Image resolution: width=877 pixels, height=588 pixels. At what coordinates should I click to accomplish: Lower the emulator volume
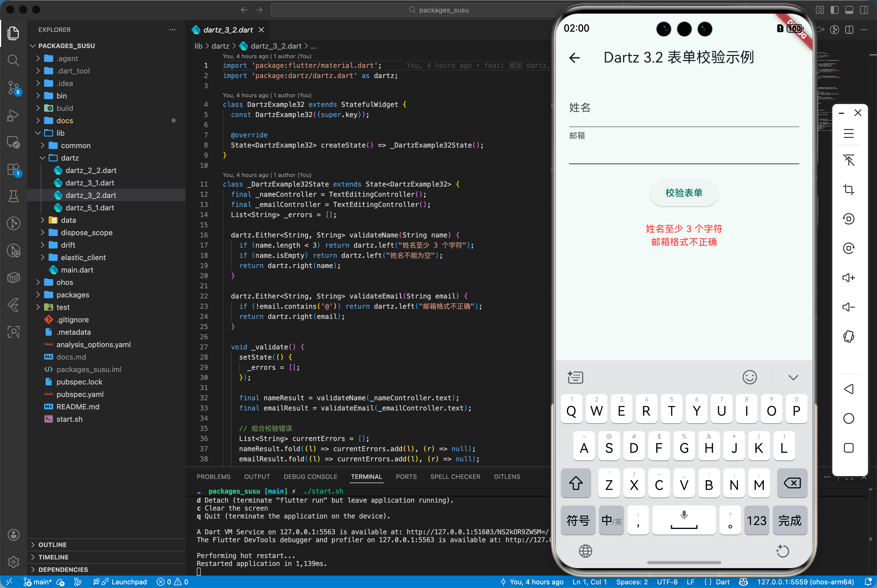click(x=849, y=307)
